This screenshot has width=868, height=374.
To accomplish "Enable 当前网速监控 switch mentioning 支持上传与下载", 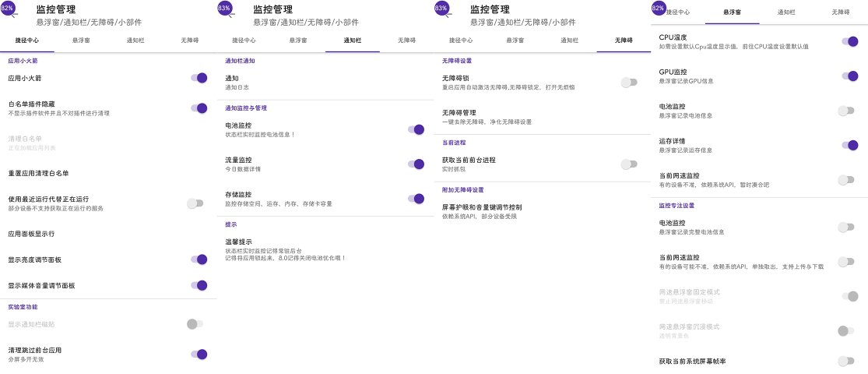I will pyautogui.click(x=846, y=262).
